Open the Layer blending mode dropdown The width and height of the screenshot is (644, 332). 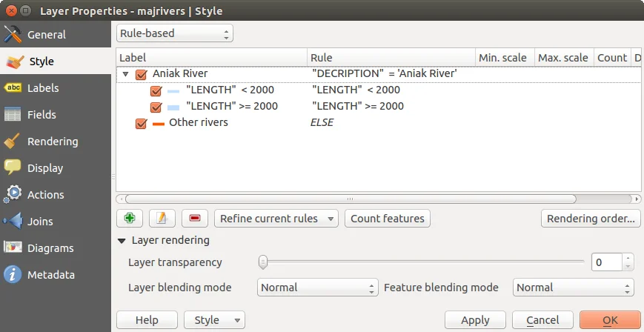[x=318, y=288]
